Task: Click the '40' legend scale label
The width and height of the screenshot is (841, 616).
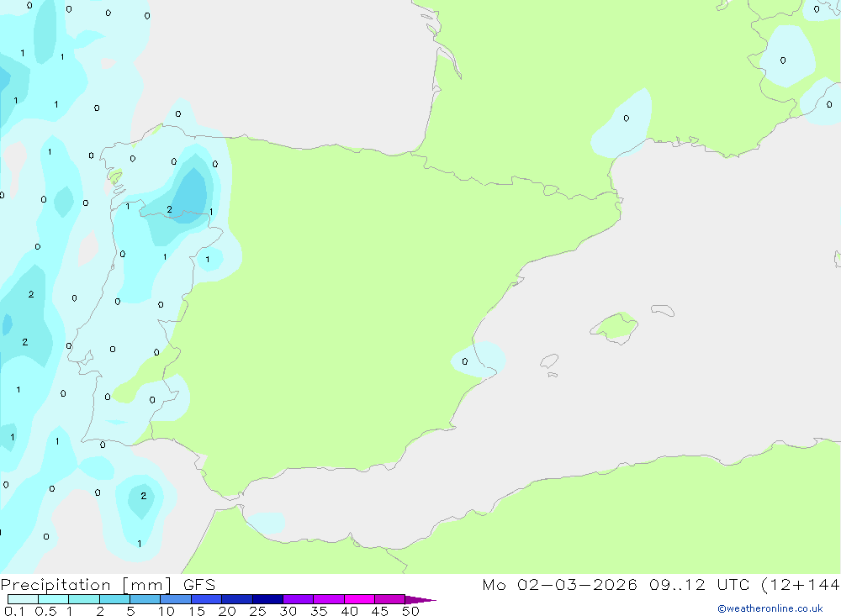Action: pyautogui.click(x=350, y=611)
